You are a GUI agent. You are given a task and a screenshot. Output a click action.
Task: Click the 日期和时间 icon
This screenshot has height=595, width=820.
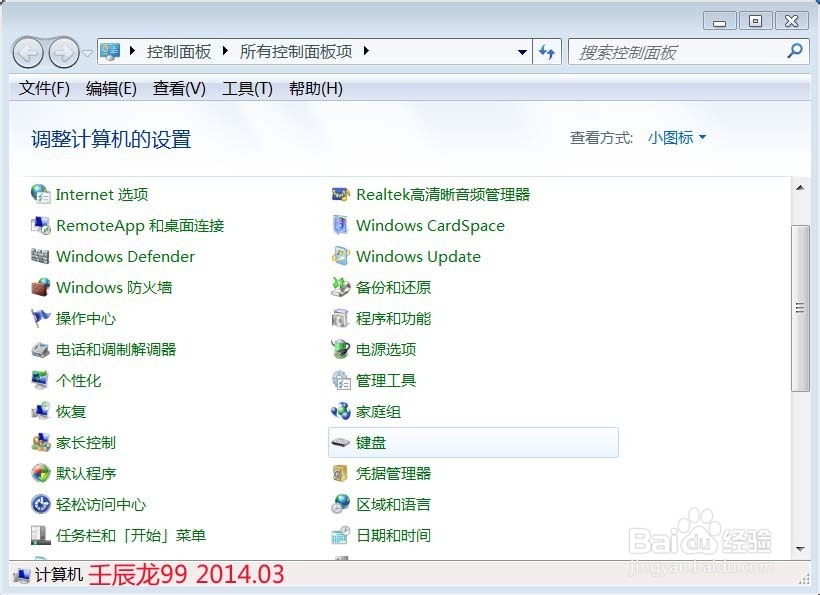(340, 535)
